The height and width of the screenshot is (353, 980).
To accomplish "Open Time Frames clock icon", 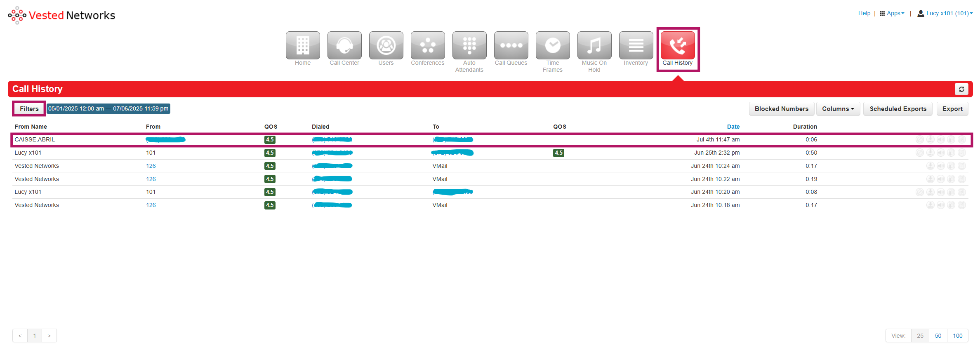I will point(552,46).
